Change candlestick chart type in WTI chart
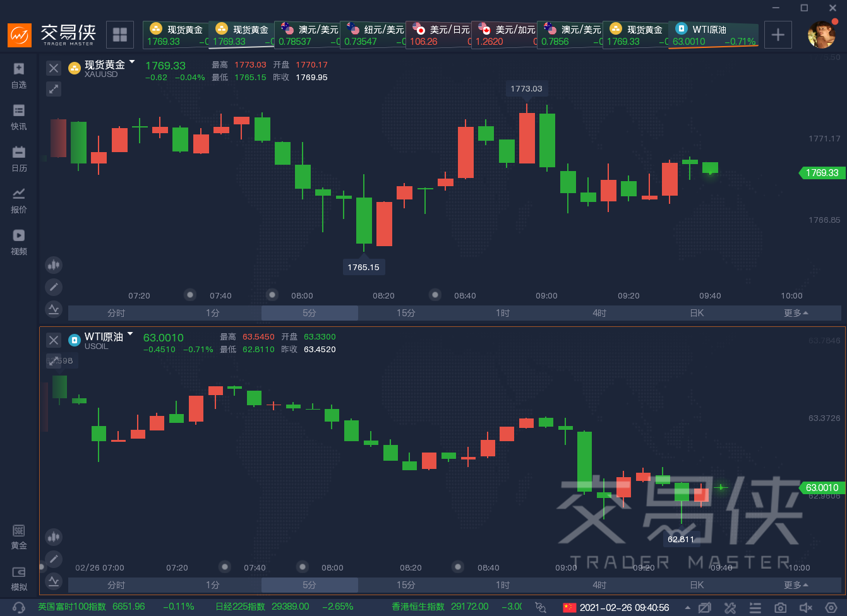The image size is (847, 616). pyautogui.click(x=54, y=537)
